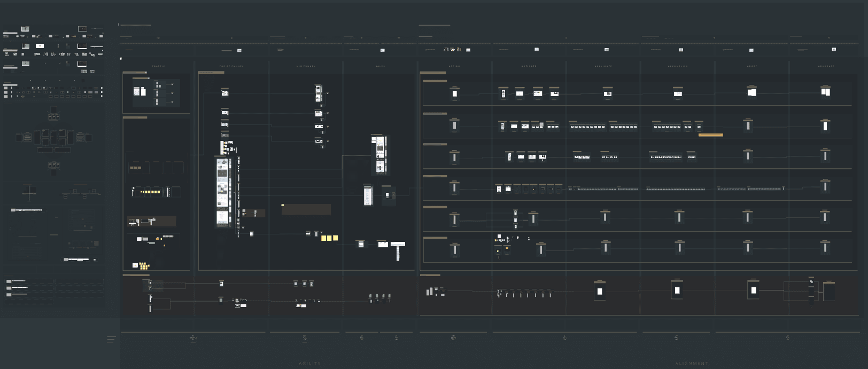This screenshot has height=369, width=868.
Task: Select the ACCOMPLISH column heading
Action: pyautogui.click(x=678, y=66)
